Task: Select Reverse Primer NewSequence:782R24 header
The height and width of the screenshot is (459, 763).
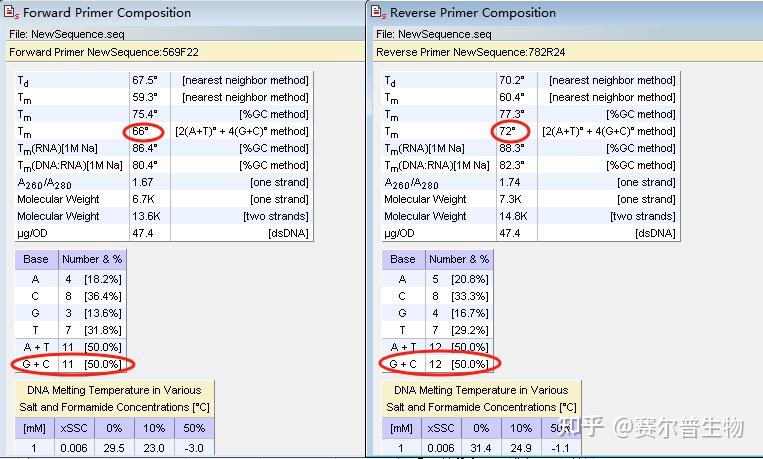Action: click(x=471, y=52)
